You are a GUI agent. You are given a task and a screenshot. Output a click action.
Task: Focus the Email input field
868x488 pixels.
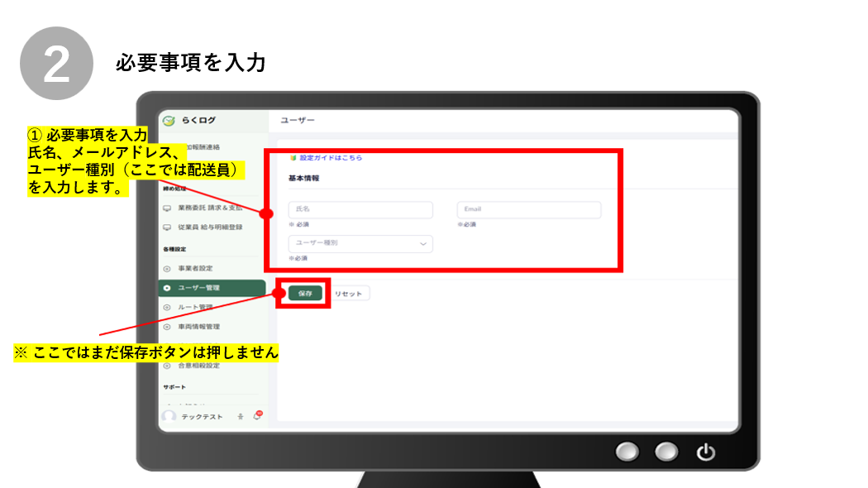[x=528, y=209]
